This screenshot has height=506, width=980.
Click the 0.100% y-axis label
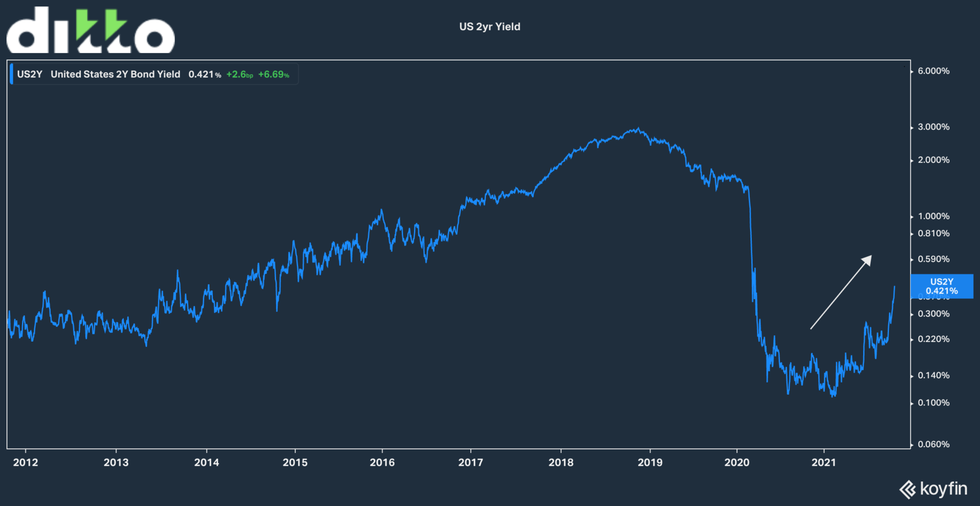(933, 403)
